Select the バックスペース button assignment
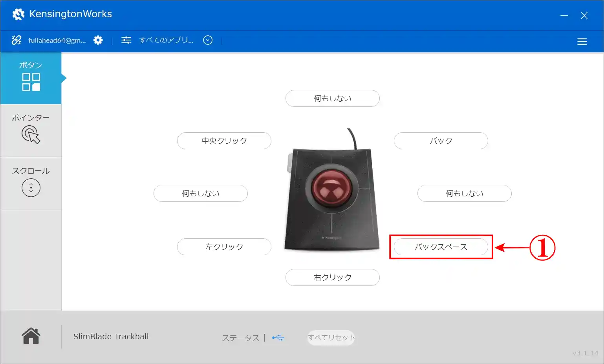The height and width of the screenshot is (364, 604). point(441,247)
